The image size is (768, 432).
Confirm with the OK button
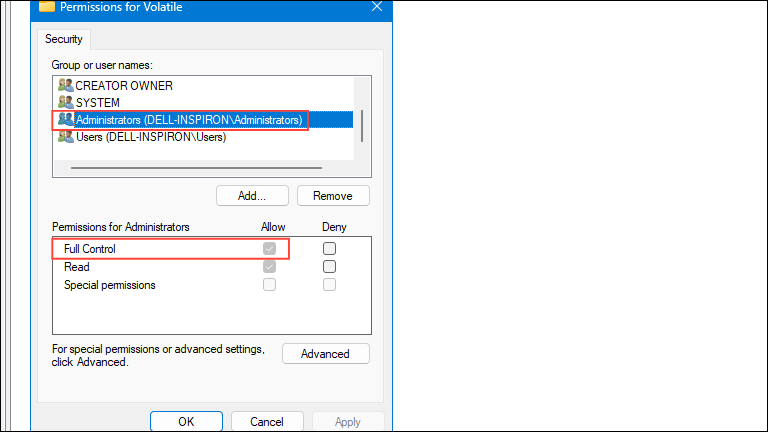pos(186,421)
